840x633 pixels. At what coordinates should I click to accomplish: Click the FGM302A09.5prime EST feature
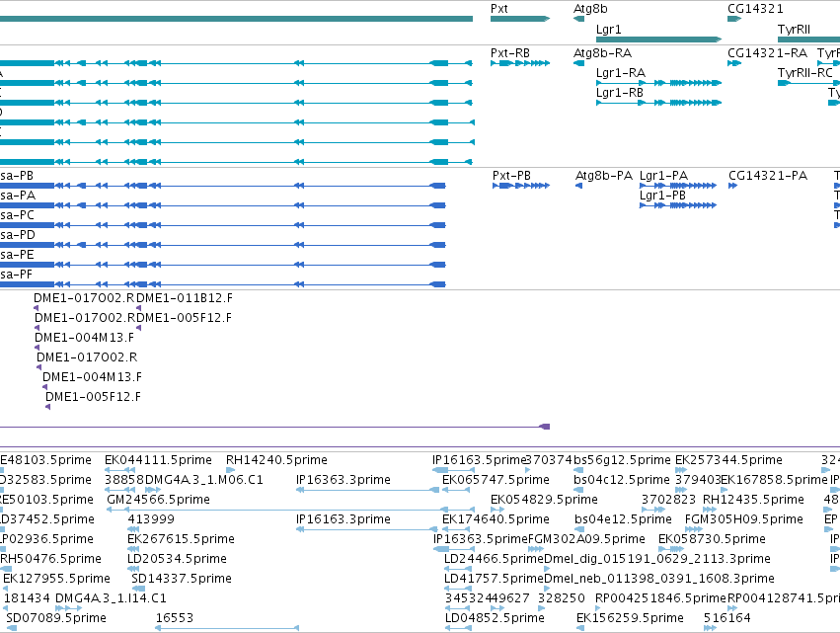[536, 549]
